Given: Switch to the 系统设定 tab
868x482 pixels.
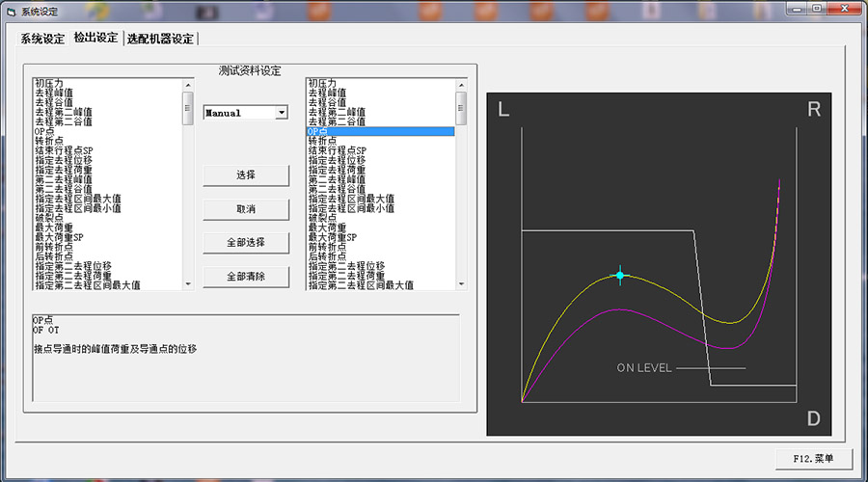Looking at the screenshot, I should [42, 39].
